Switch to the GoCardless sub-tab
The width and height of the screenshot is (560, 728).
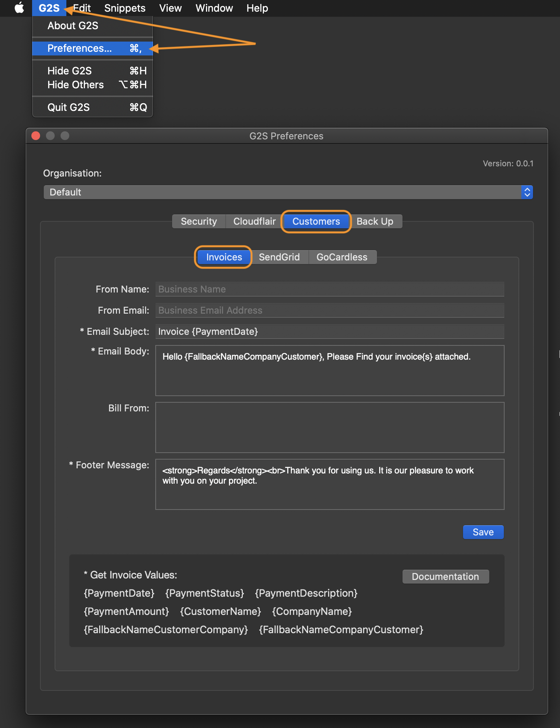coord(342,257)
